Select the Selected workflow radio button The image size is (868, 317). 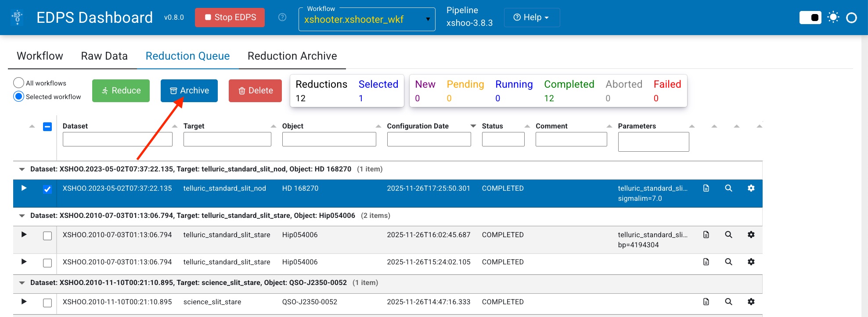pos(18,96)
